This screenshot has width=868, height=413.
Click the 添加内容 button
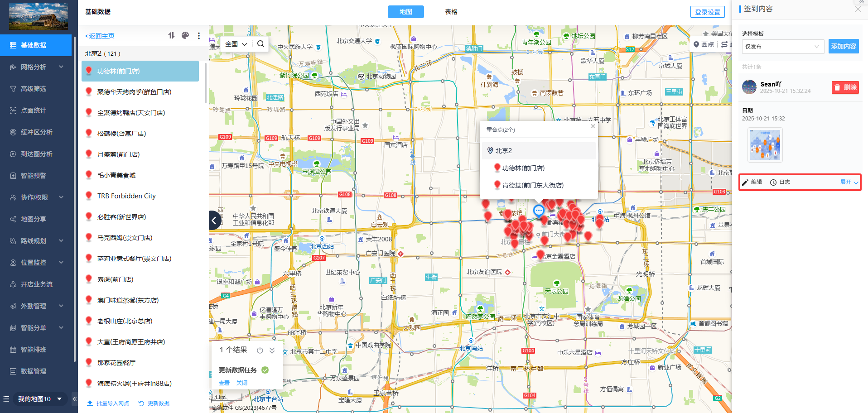click(843, 46)
